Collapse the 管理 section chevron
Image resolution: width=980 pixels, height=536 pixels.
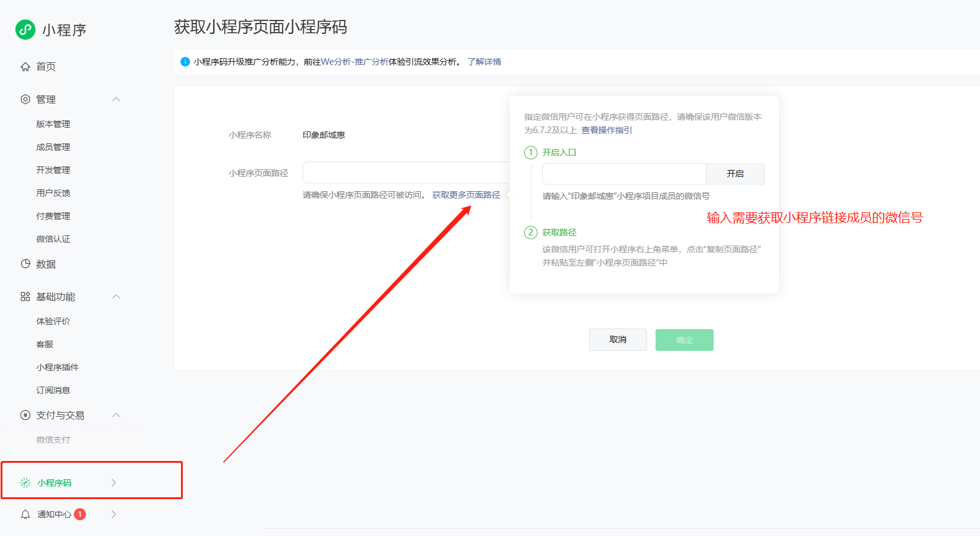pos(116,99)
